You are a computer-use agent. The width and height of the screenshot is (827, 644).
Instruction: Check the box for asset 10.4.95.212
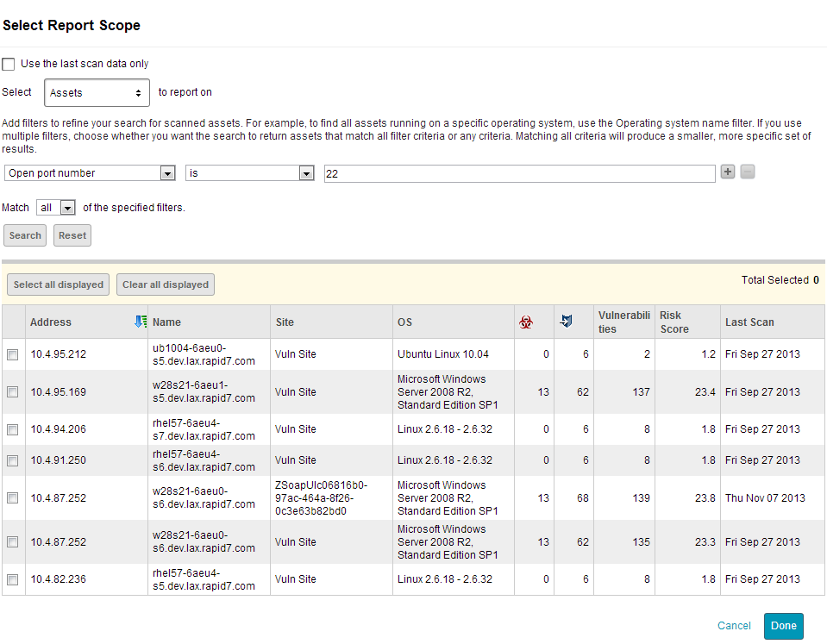(x=13, y=354)
